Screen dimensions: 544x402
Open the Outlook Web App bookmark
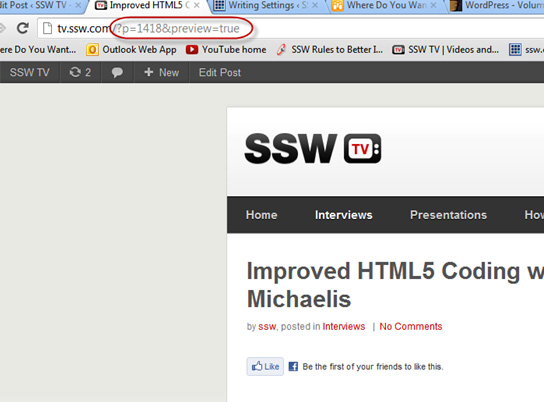coord(132,50)
